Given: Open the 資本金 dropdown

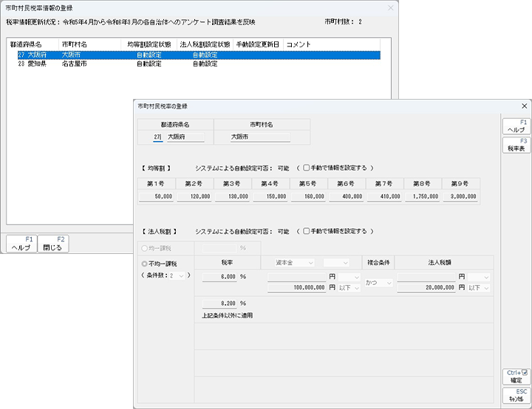Looking at the screenshot, I should coord(293,262).
